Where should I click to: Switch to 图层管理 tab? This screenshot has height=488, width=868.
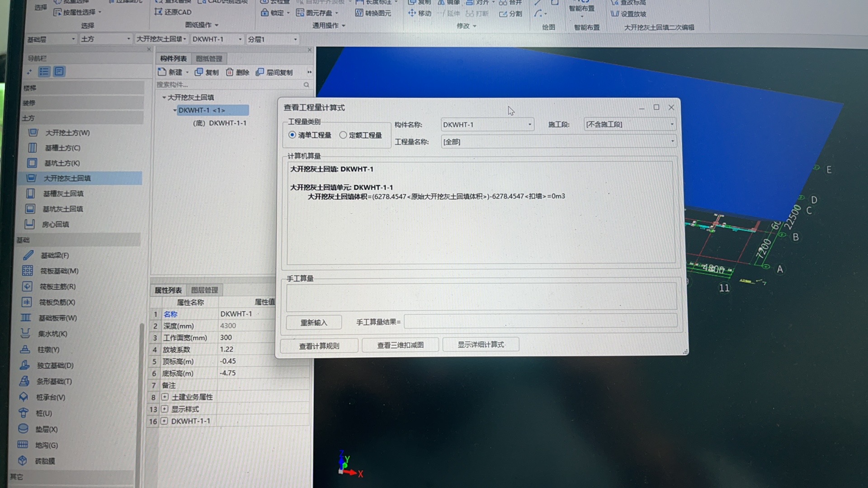204,290
